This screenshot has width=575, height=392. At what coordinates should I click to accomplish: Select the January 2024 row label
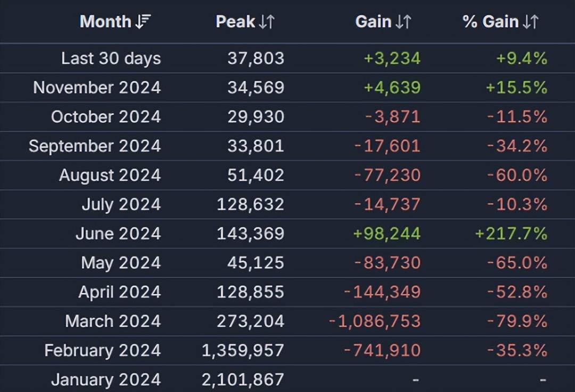pos(106,380)
